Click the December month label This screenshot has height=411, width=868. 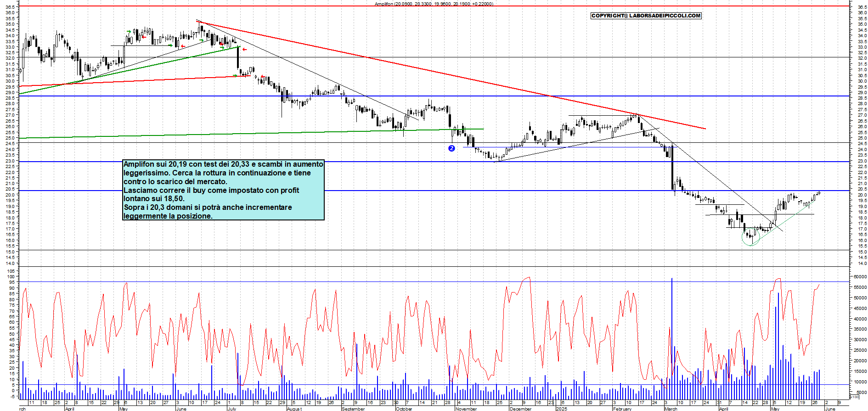(520, 409)
